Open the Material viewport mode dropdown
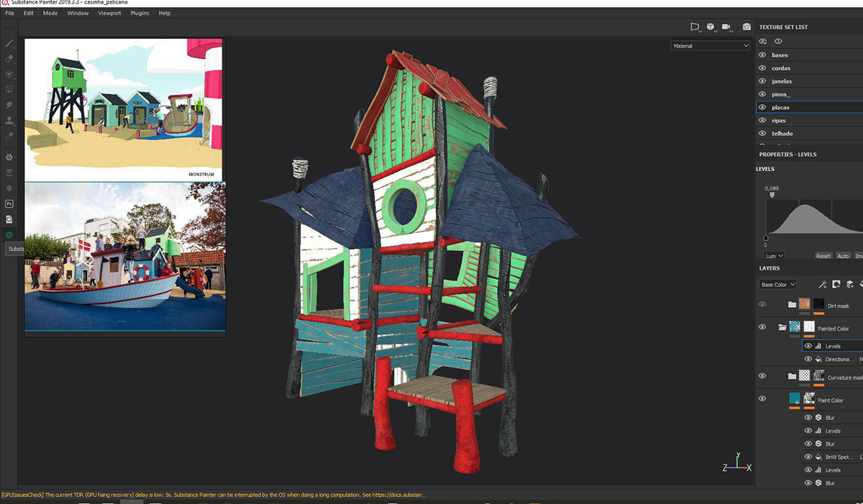The width and height of the screenshot is (863, 504). coord(710,46)
